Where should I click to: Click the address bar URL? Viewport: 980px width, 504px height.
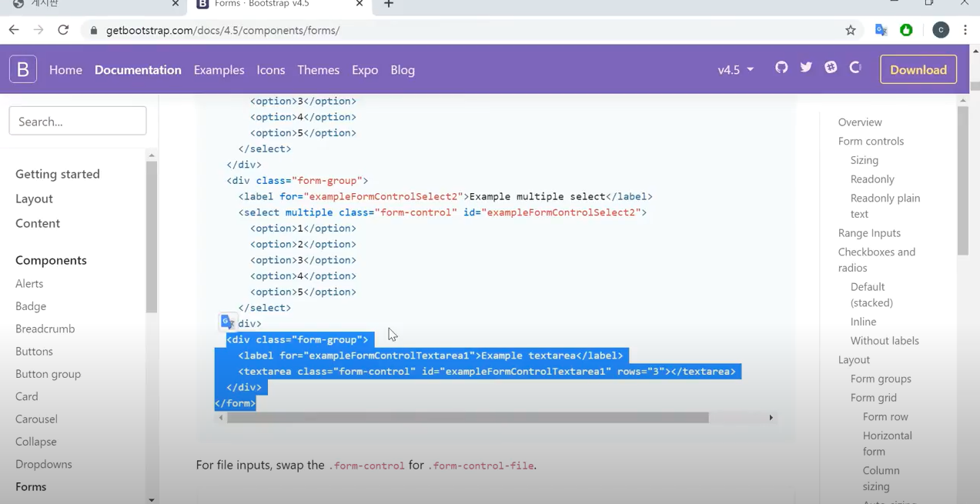[223, 31]
